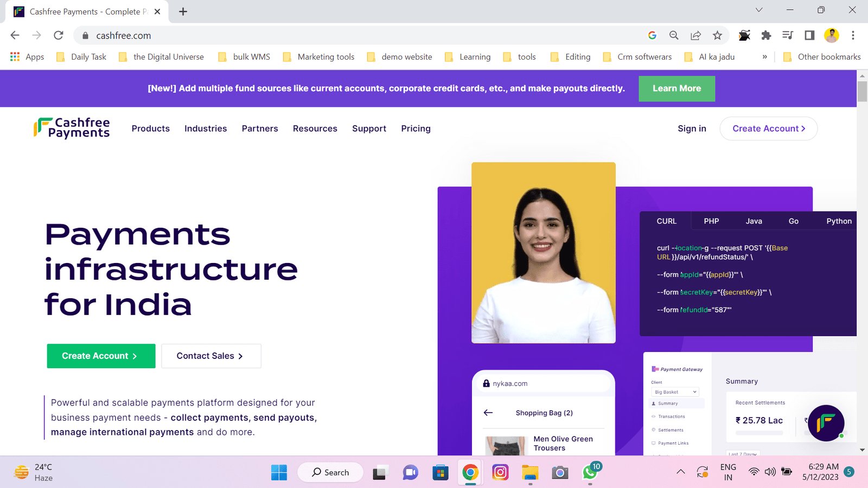Open the Resources menu
The width and height of the screenshot is (868, 488).
[x=315, y=129]
